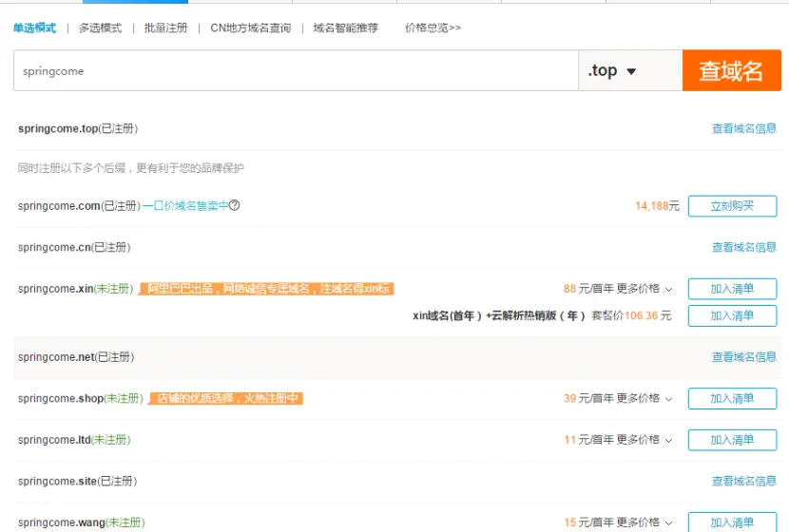Click the orange 查域名 search button
The width and height of the screenshot is (789, 532).
click(732, 70)
